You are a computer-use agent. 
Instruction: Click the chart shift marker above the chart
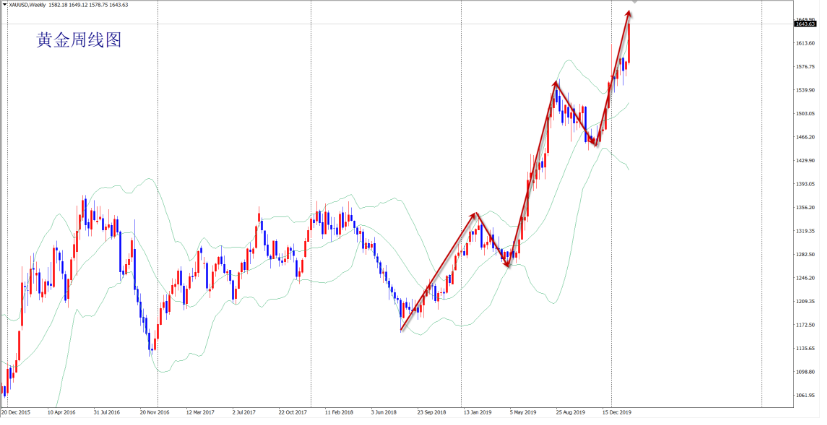coord(633,2)
